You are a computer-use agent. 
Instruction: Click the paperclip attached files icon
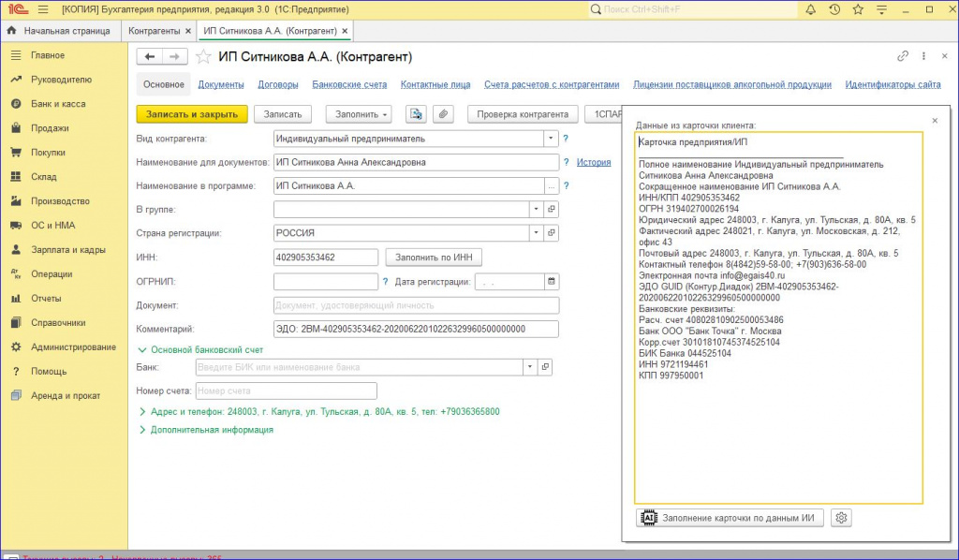pyautogui.click(x=441, y=114)
